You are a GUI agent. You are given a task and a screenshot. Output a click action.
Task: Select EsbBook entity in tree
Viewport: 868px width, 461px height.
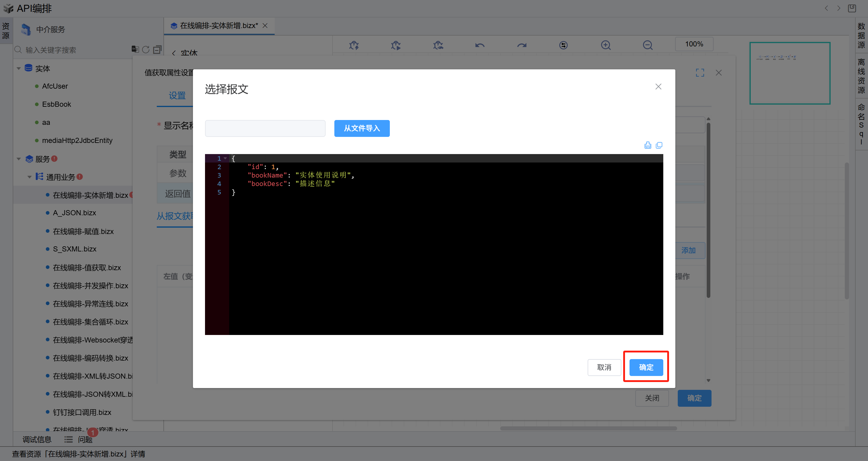[x=56, y=104]
